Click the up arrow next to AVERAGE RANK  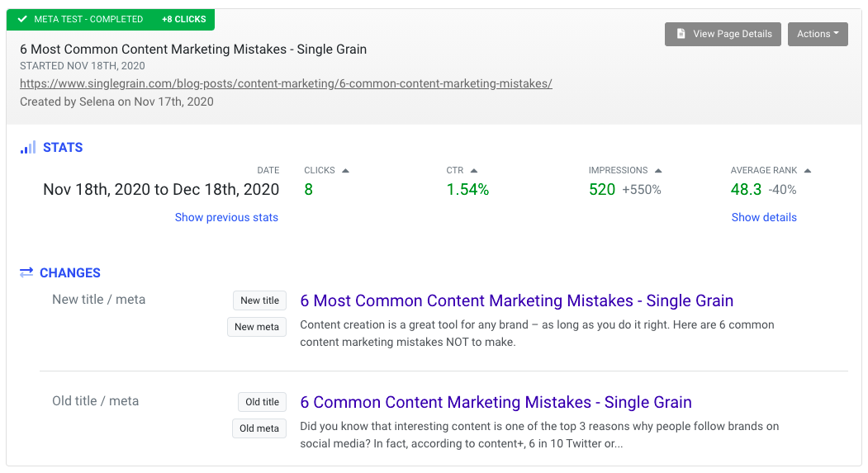[808, 170]
